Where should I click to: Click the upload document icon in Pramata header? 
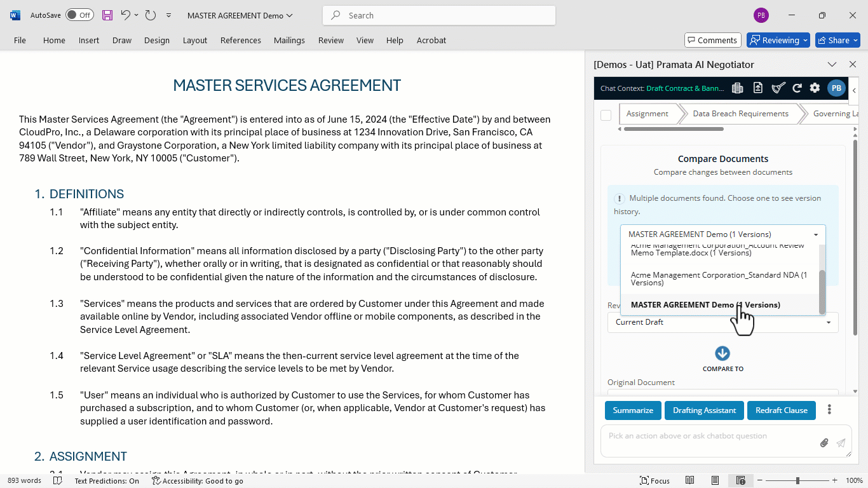(757, 88)
